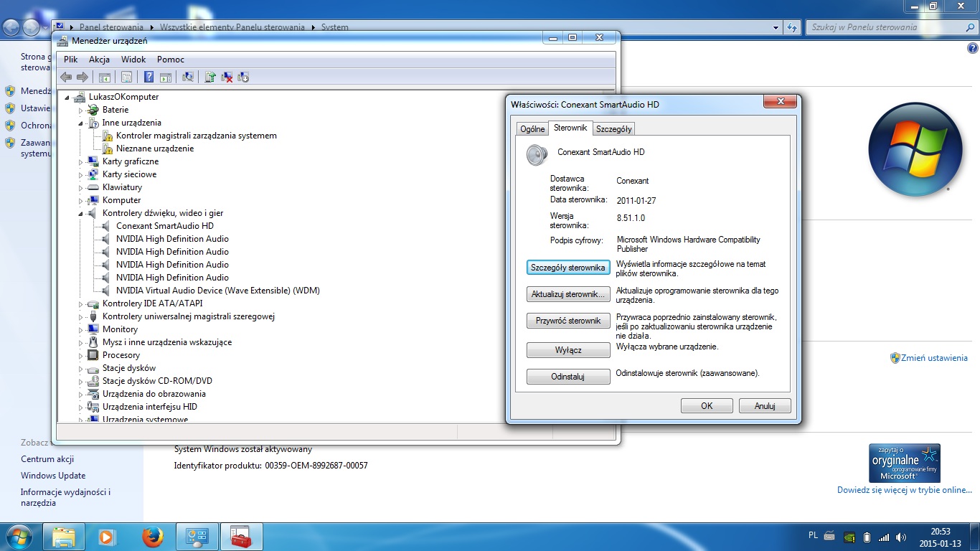Click the Forward arrow in Device Manager toolbar
The height and width of the screenshot is (551, 980).
point(83,77)
